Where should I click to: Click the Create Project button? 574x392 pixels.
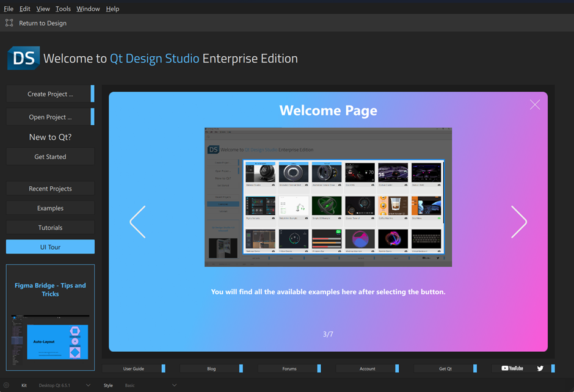click(50, 94)
